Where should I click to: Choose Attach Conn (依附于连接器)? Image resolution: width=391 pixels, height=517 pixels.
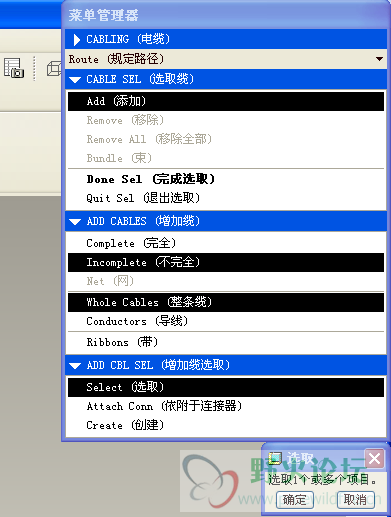coord(226,406)
